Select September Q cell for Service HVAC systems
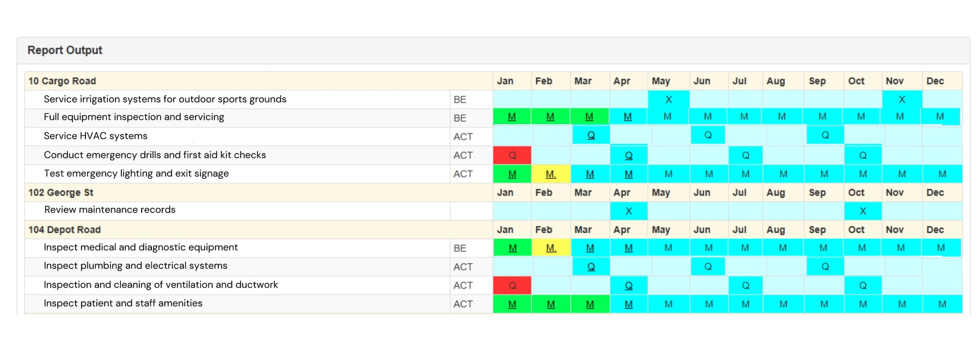The height and width of the screenshot is (345, 980). [825, 135]
